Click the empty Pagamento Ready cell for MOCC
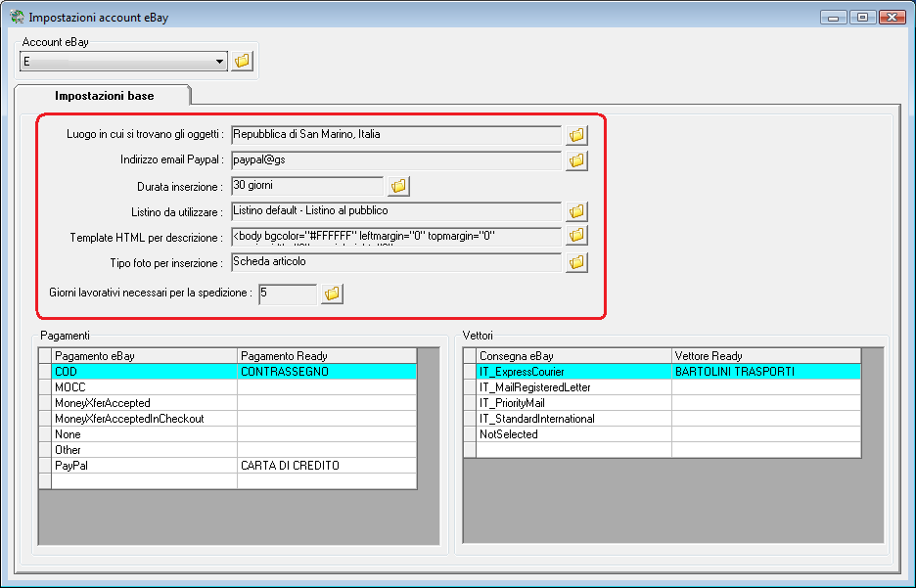The height and width of the screenshot is (588, 916). [327, 387]
